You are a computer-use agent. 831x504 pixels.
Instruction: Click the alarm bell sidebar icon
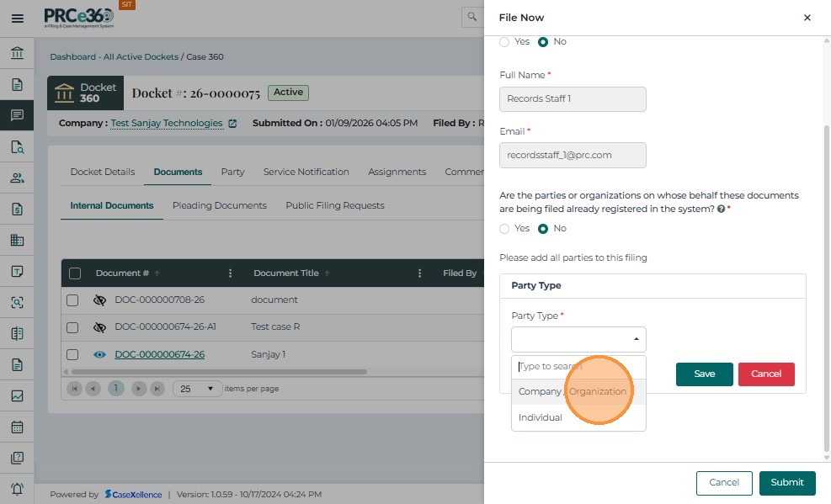pyautogui.click(x=17, y=489)
